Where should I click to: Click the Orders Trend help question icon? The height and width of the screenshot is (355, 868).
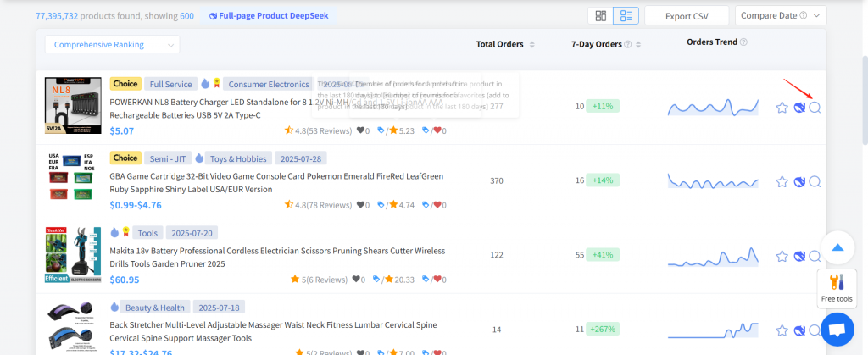coord(743,42)
